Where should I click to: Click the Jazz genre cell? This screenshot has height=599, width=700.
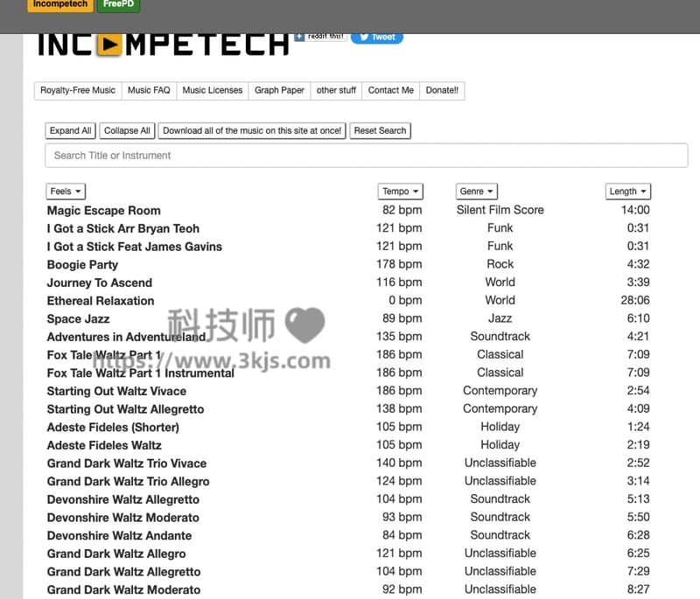500,318
